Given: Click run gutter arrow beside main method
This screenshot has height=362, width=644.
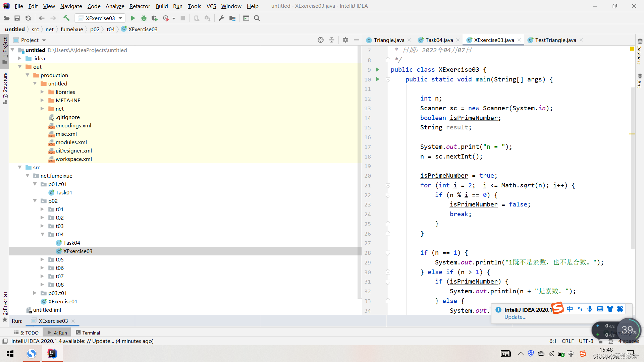Looking at the screenshot, I should [x=377, y=79].
